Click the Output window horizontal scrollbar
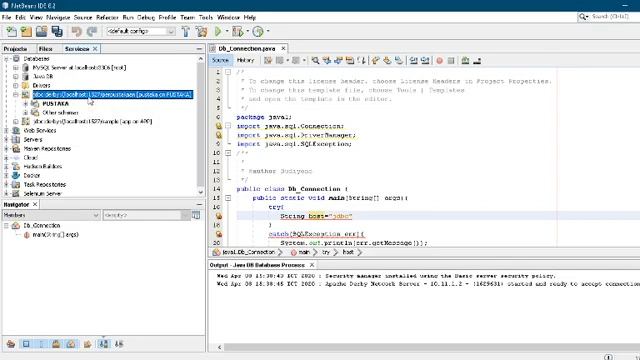 432,347
